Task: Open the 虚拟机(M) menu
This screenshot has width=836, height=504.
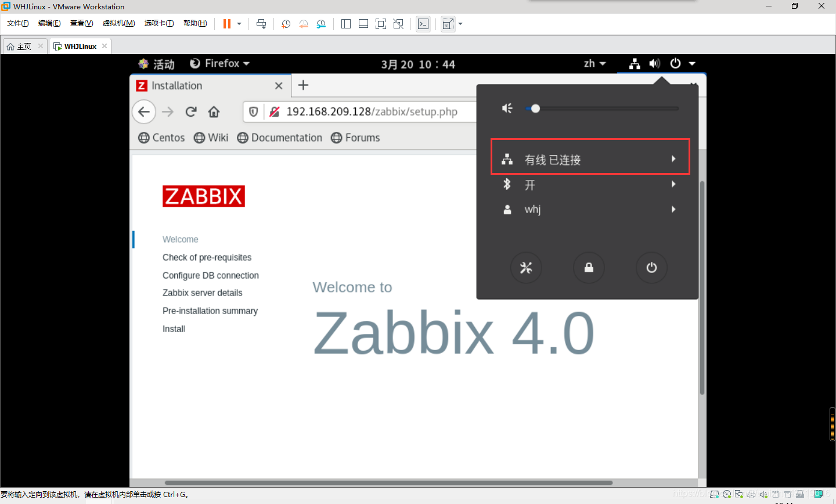Action: [118, 23]
